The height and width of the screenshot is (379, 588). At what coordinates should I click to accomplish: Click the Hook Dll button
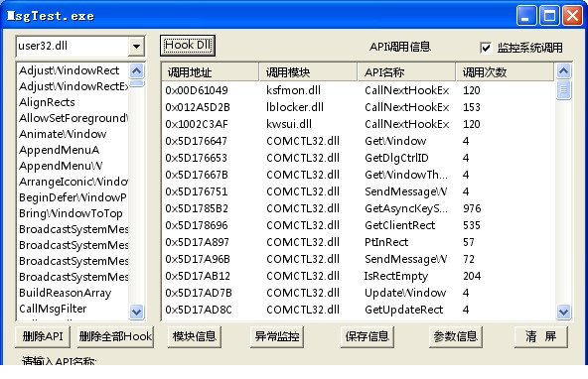[188, 46]
